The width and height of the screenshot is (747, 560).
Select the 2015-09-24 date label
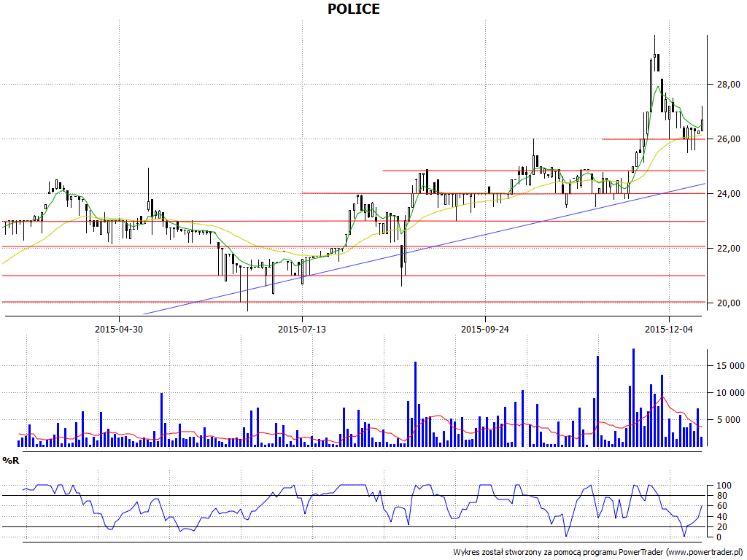tap(485, 329)
